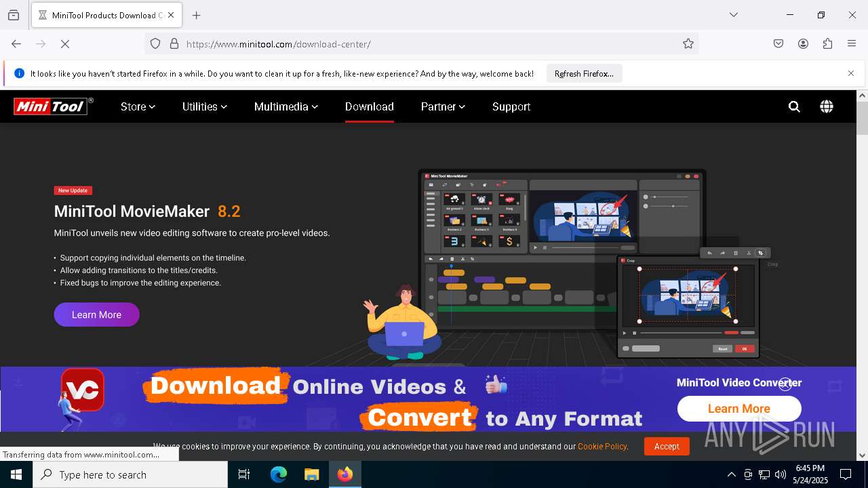Image resolution: width=868 pixels, height=488 pixels.
Task: Click the MiniTool logo
Action: (x=53, y=106)
